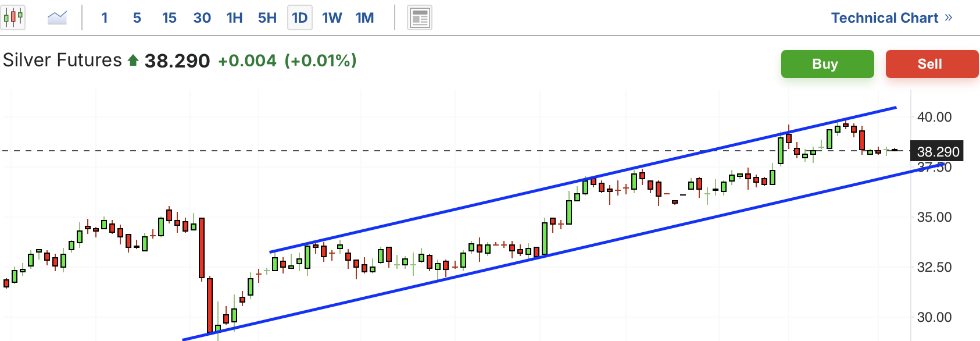Select the 1M interval
This screenshot has height=341, width=980.
[x=365, y=18]
